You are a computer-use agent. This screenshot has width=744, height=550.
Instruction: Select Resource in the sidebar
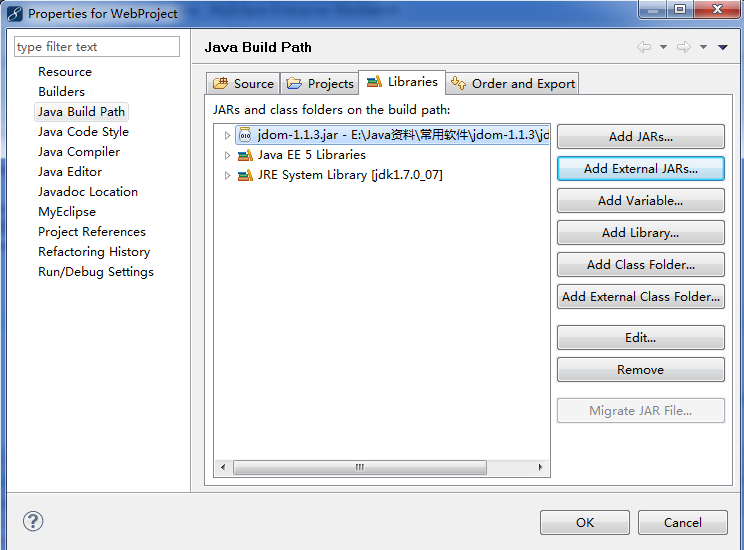pyautogui.click(x=65, y=72)
